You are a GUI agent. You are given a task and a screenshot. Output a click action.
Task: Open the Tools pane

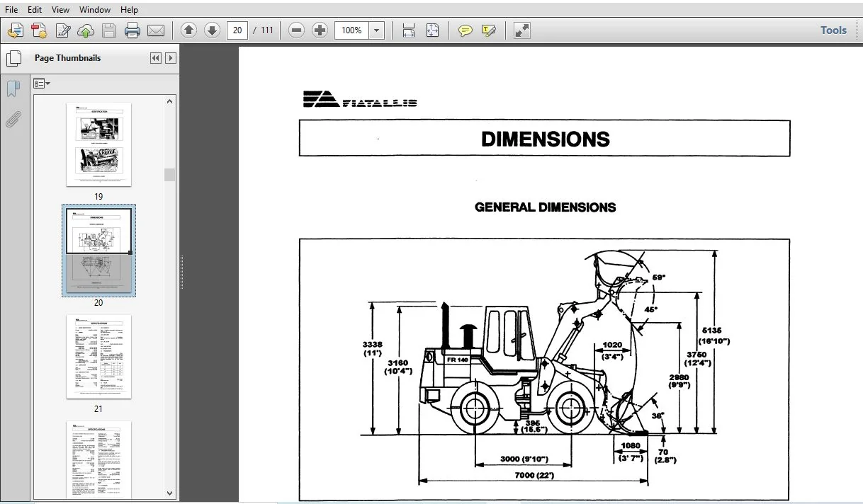coord(833,30)
